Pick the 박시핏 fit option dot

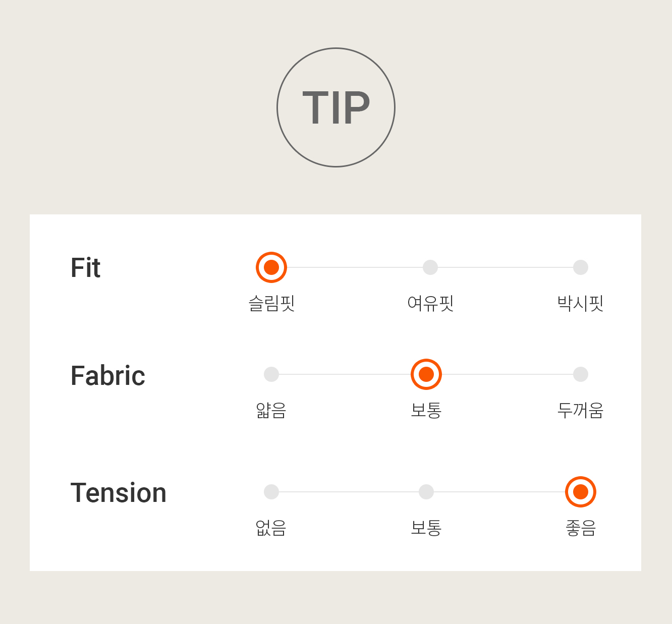[581, 267]
